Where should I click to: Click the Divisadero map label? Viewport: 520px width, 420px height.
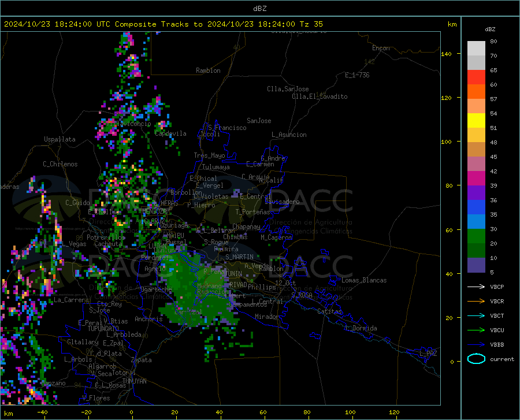click(x=282, y=202)
